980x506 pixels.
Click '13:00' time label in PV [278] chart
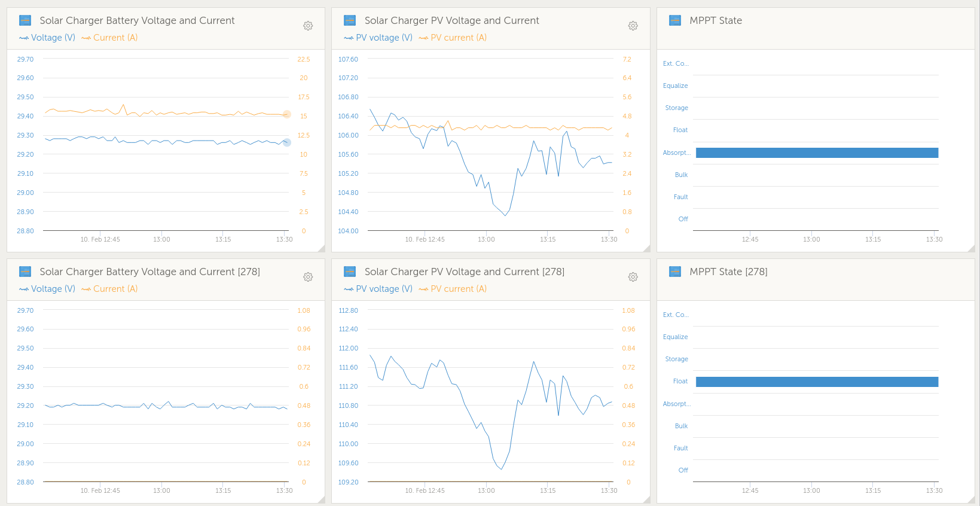(486, 490)
